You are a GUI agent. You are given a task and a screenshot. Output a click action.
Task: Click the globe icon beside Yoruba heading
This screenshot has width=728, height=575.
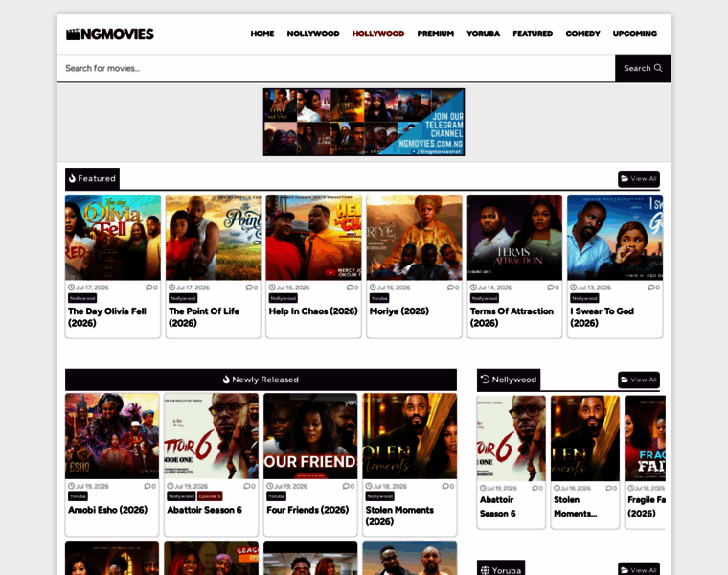(486, 570)
